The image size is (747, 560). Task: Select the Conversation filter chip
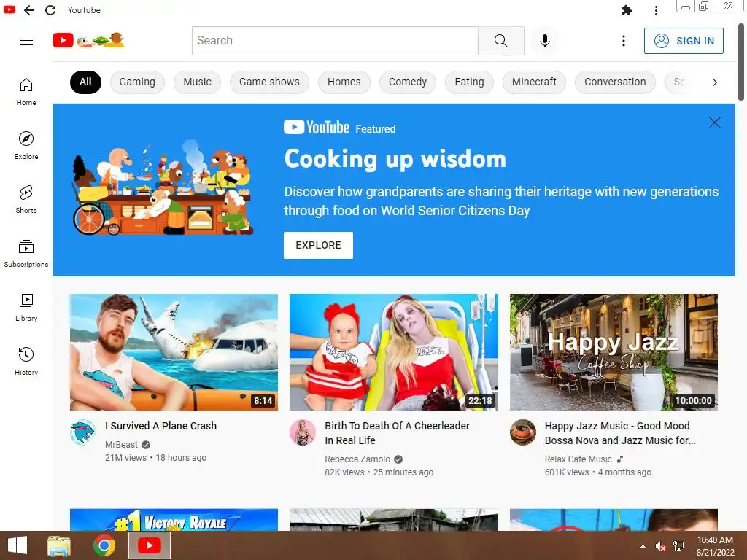coord(615,82)
